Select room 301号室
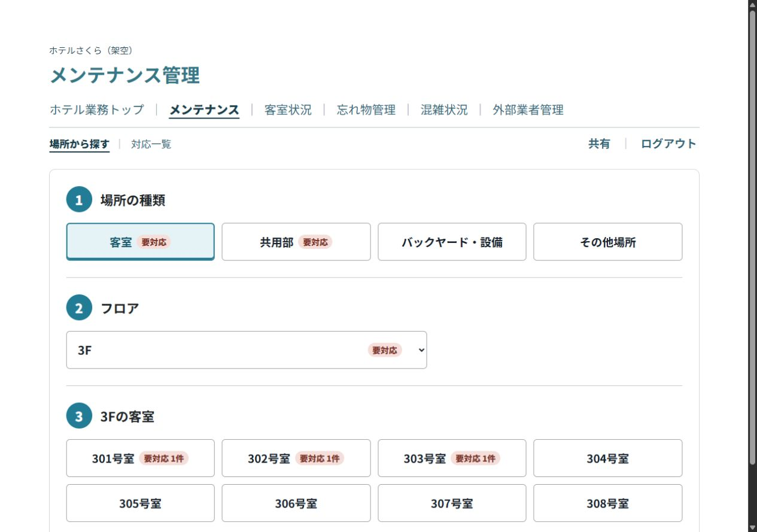This screenshot has height=532, width=757. [x=141, y=458]
